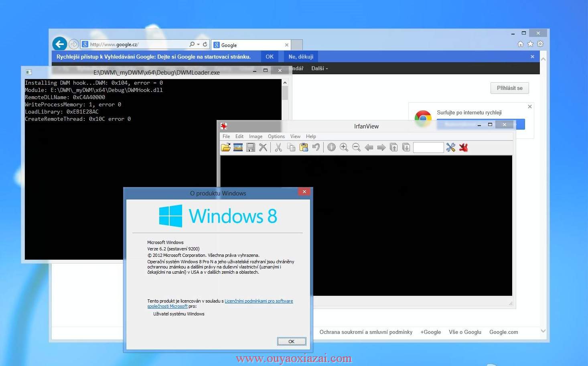Click the IE page scrollbar down arrow
Viewport: 588px width, 366px height.
coord(543,331)
